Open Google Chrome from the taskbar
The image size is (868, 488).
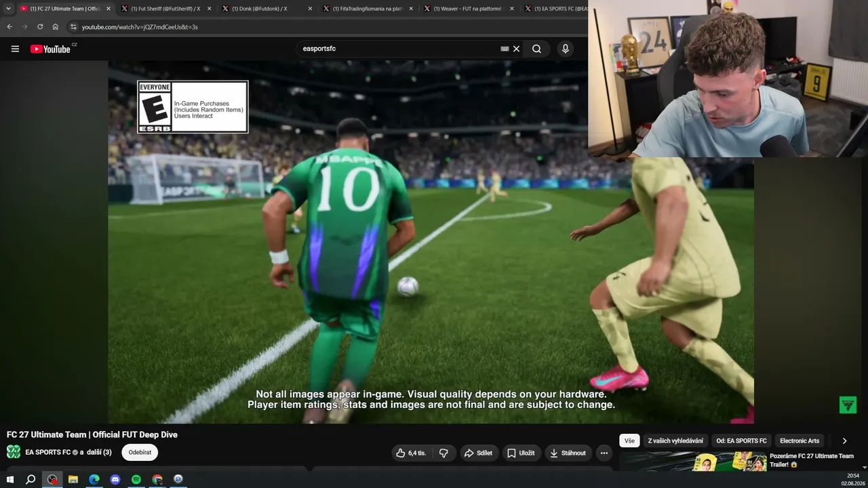click(157, 479)
